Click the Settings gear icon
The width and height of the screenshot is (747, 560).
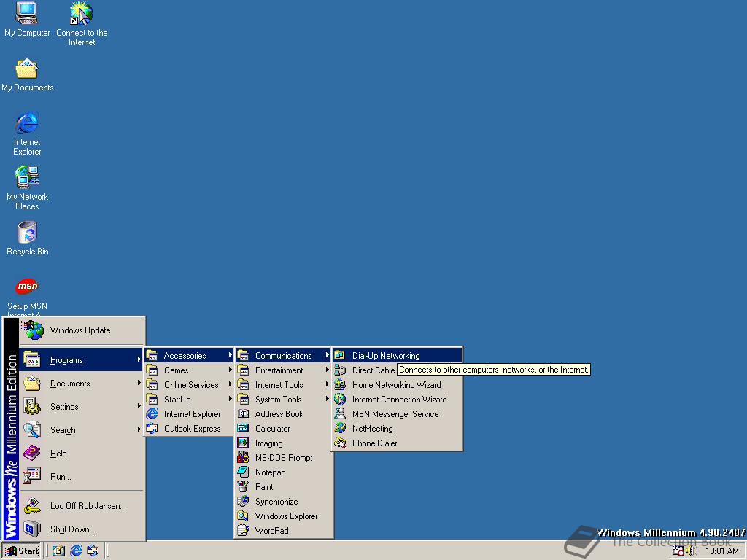tap(32, 406)
